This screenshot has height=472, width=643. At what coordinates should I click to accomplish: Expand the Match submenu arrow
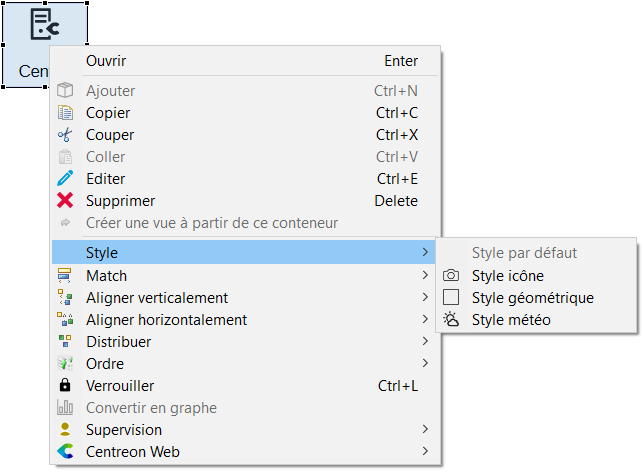click(x=426, y=276)
